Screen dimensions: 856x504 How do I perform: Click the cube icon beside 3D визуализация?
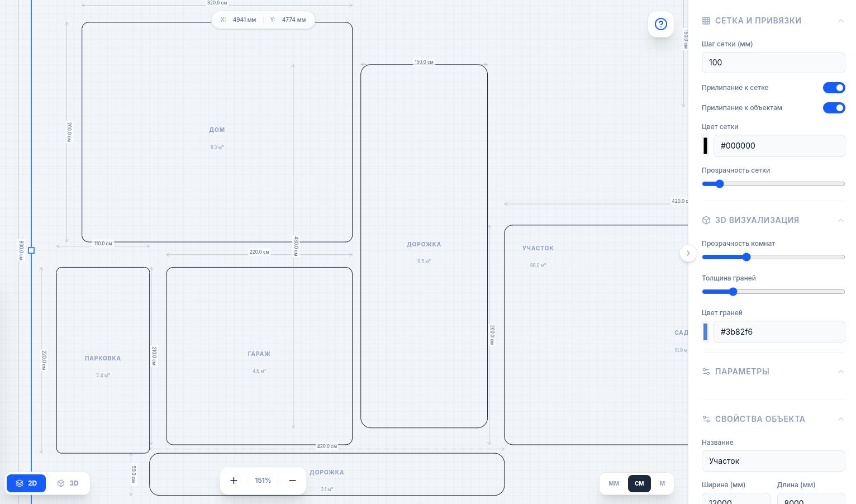coord(706,220)
